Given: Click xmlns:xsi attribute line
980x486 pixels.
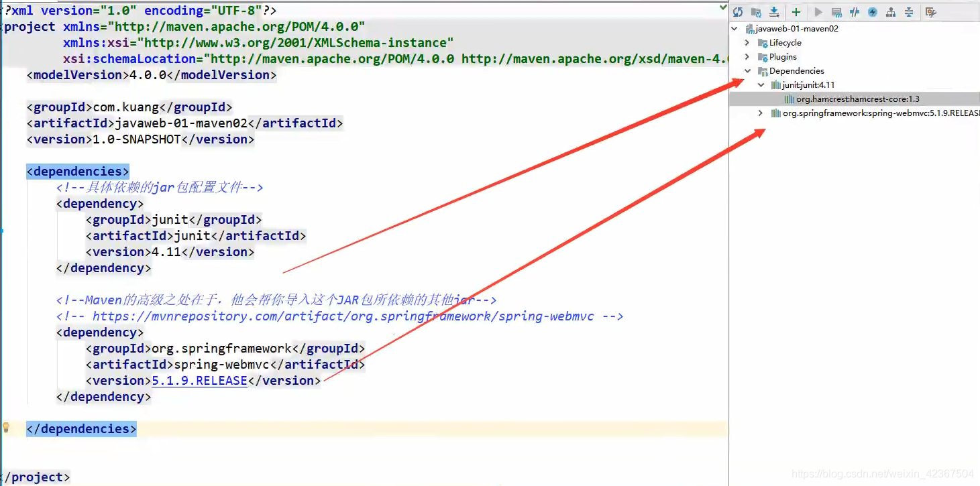Looking at the screenshot, I should click(x=258, y=43).
